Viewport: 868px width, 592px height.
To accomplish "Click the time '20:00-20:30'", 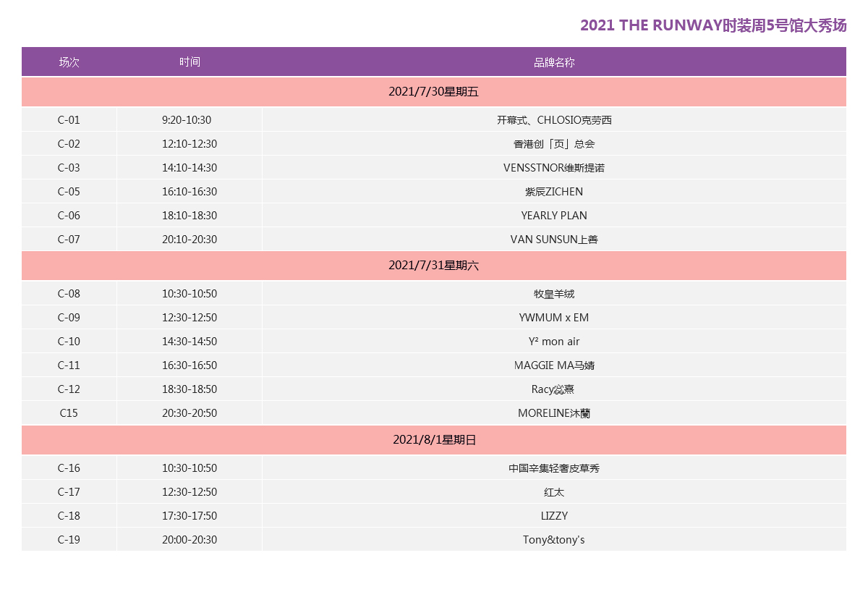I will (x=190, y=540).
